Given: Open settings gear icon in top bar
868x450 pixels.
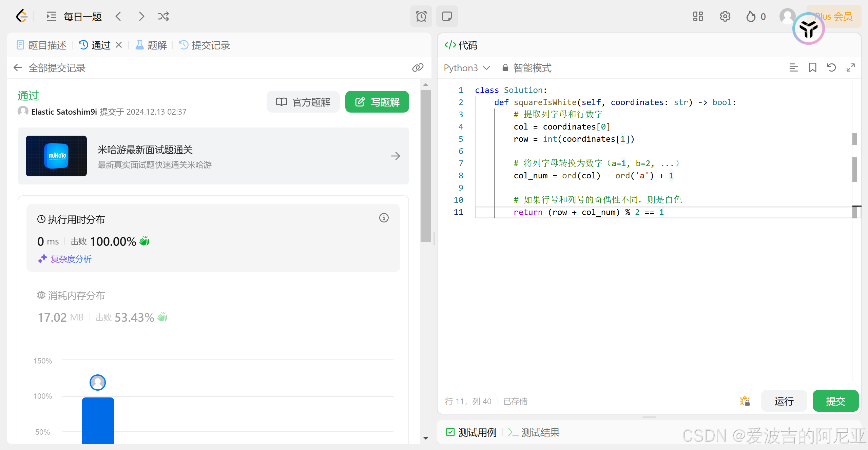Looking at the screenshot, I should 725,16.
